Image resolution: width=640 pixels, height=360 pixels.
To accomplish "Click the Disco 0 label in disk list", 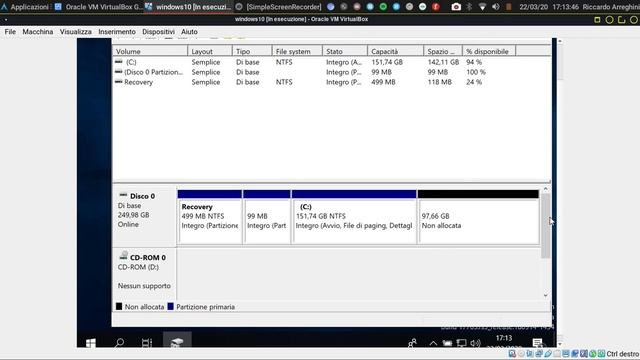I will [x=142, y=196].
